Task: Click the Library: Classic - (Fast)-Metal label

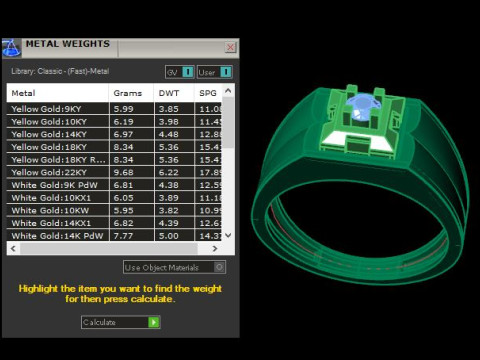Action: click(60, 71)
